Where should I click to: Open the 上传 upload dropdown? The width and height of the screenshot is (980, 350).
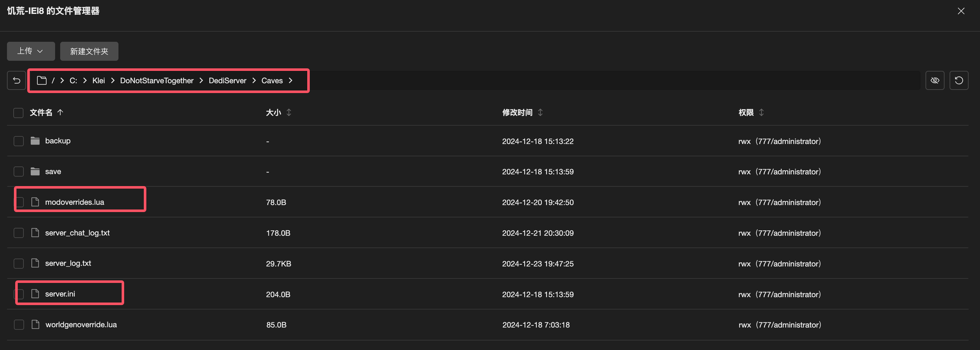31,51
